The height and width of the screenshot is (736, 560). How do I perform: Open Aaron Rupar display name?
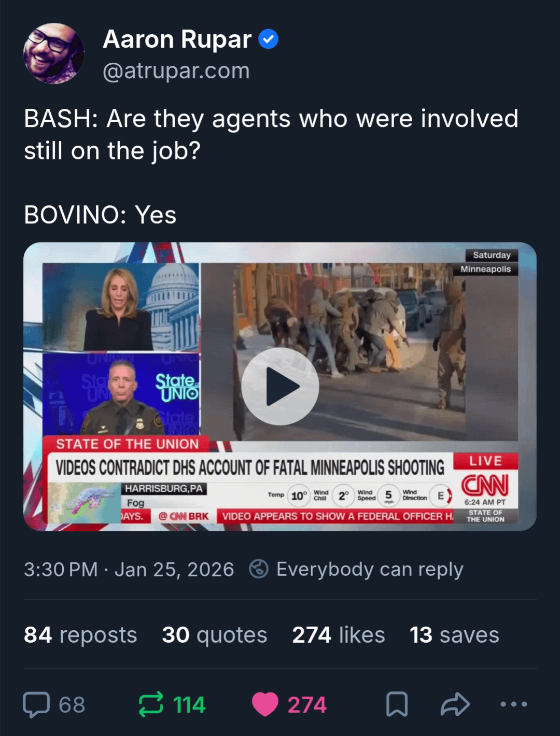(177, 39)
